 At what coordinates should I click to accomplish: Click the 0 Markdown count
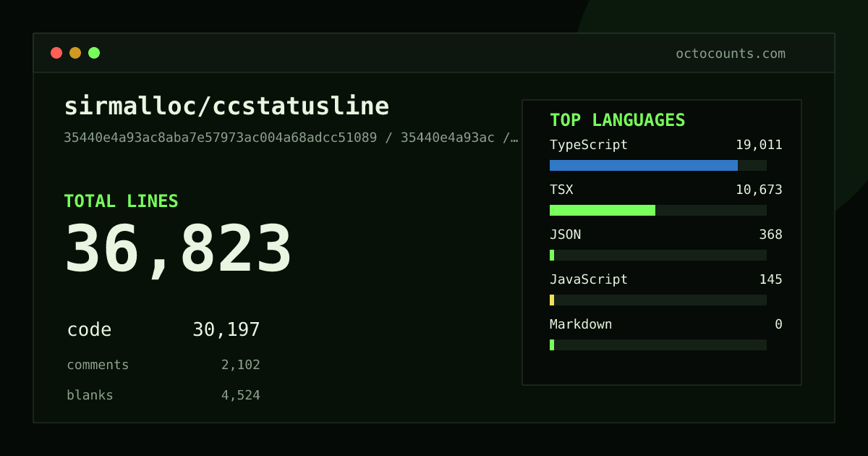click(x=778, y=324)
